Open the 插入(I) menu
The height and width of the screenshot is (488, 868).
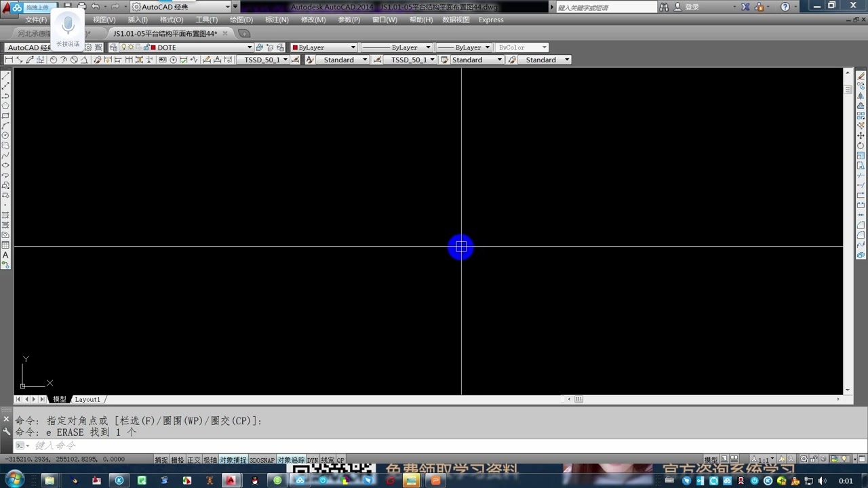(x=138, y=20)
